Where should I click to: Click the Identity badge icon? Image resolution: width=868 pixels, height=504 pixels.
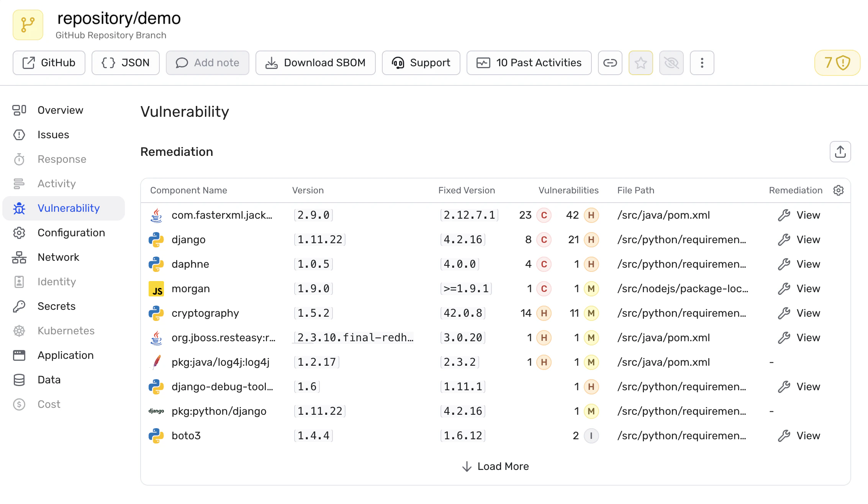(x=19, y=282)
